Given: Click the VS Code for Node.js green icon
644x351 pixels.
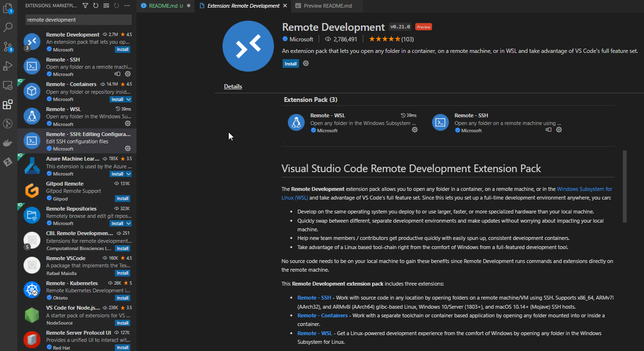Looking at the screenshot, I should pyautogui.click(x=32, y=315).
